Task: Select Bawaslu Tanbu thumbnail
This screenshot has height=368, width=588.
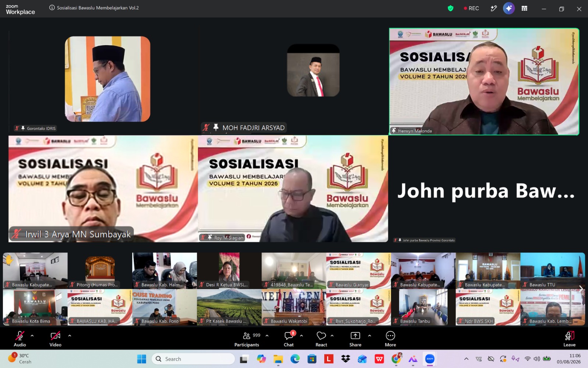Action: click(x=423, y=307)
